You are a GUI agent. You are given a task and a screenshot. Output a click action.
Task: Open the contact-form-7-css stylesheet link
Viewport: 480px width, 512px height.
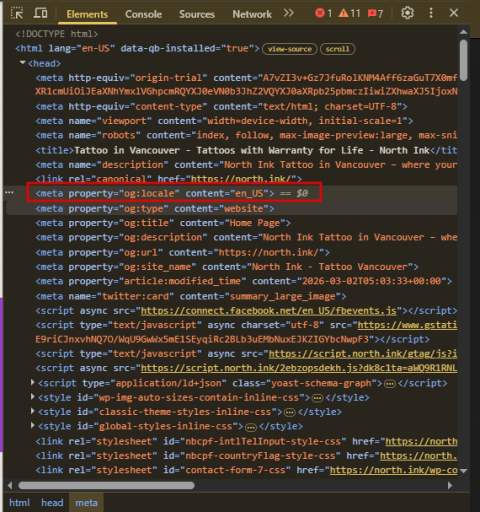[x=393, y=470]
